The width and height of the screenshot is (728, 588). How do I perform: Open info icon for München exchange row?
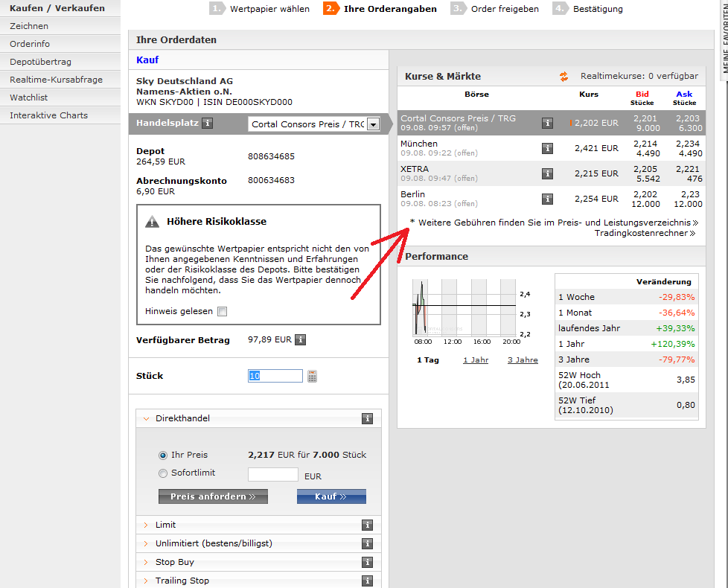click(547, 149)
